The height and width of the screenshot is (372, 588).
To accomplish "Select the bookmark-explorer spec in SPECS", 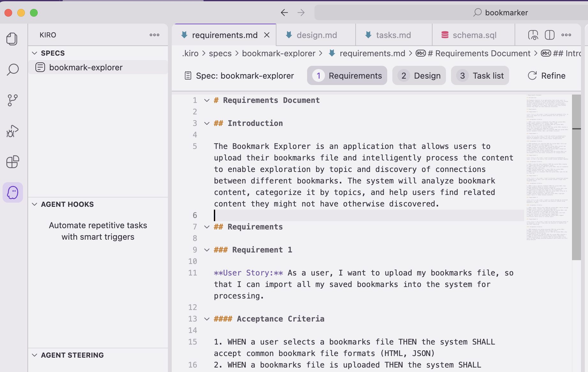I will [x=98, y=67].
